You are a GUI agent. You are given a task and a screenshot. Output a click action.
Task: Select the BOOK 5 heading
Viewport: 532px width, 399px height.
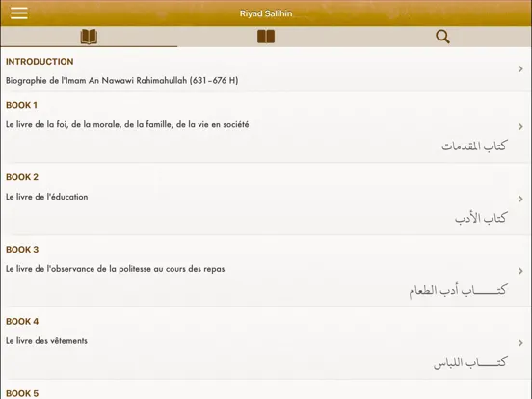pos(22,393)
